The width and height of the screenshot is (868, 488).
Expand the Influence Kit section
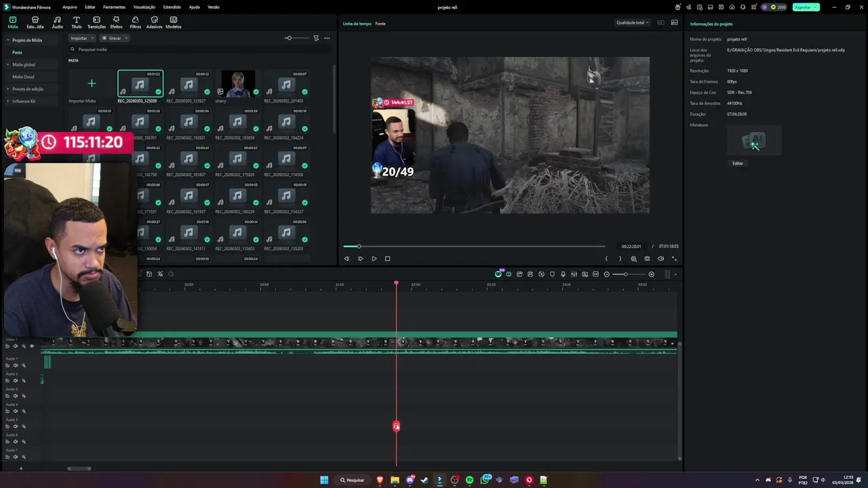8,101
